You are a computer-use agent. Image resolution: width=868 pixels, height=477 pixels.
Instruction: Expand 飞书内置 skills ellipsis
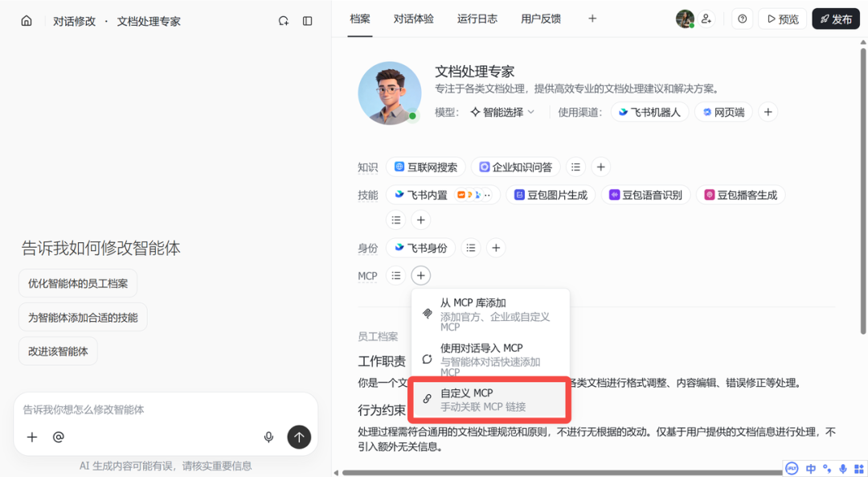point(487,195)
